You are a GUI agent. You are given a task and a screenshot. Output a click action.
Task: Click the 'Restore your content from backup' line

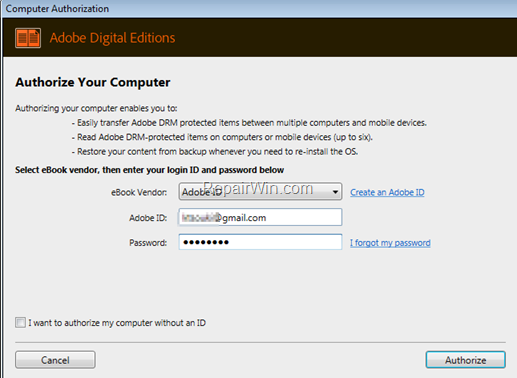coord(215,152)
